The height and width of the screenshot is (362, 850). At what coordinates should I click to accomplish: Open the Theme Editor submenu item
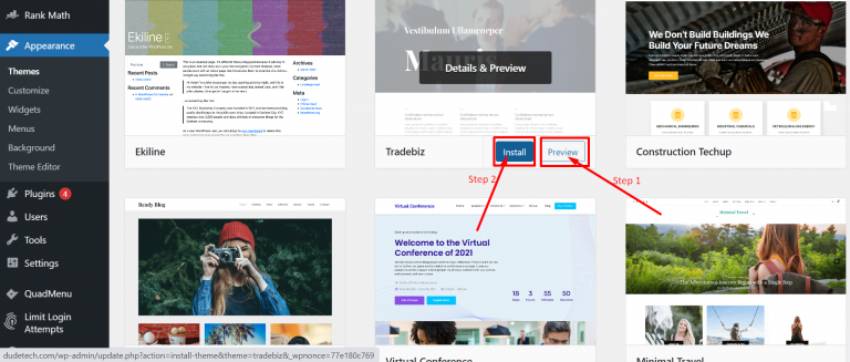tap(34, 167)
